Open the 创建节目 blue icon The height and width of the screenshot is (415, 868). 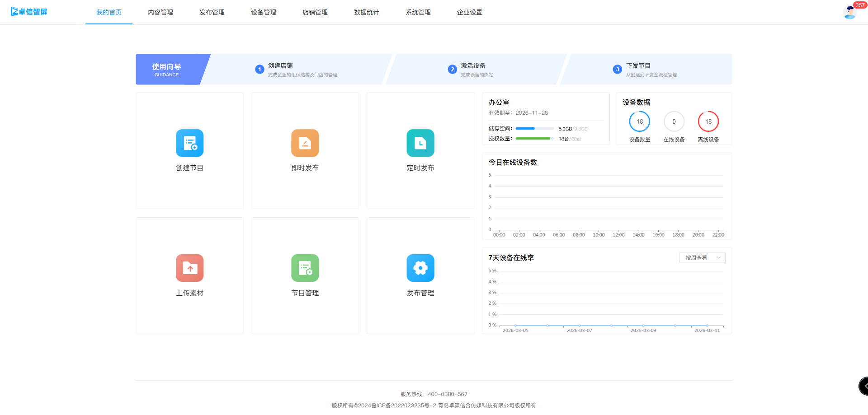click(189, 143)
